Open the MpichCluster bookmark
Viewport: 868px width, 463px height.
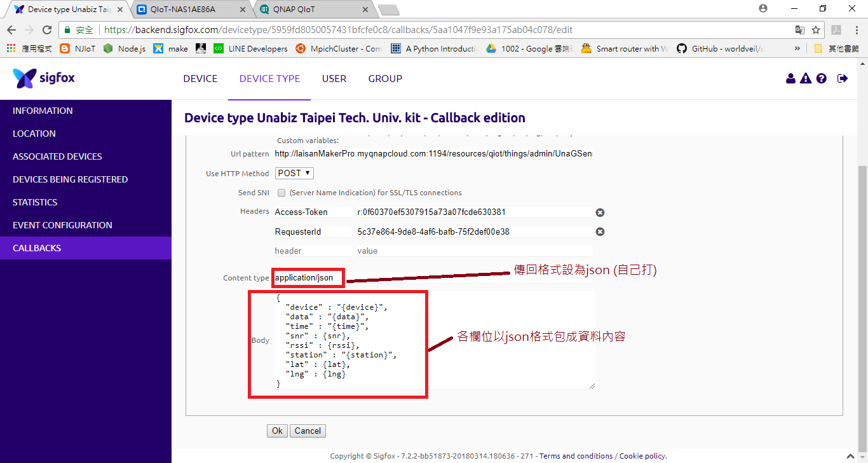pos(339,48)
